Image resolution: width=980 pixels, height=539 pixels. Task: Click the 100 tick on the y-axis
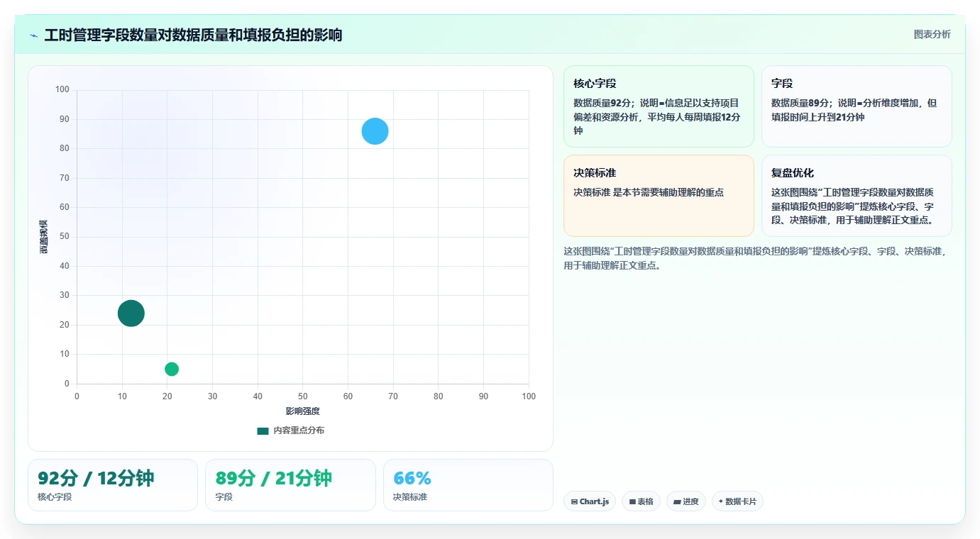(x=62, y=89)
